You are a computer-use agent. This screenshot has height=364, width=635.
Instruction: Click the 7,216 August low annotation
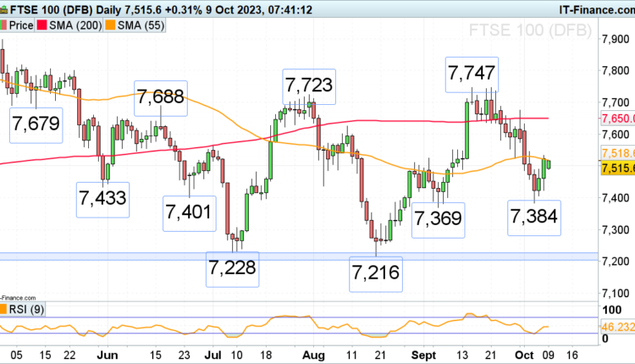pos(374,273)
